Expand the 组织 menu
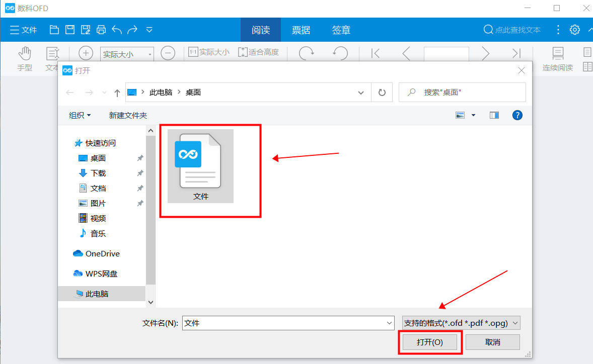 click(x=80, y=115)
